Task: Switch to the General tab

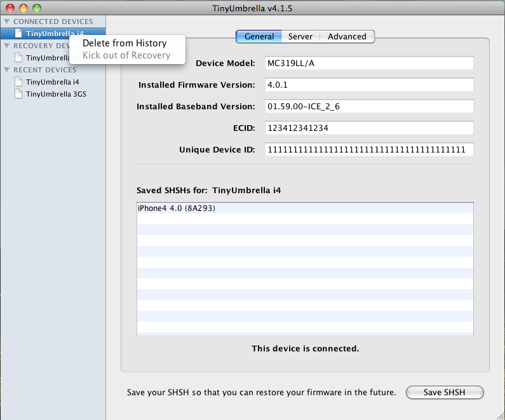Action: pos(259,37)
